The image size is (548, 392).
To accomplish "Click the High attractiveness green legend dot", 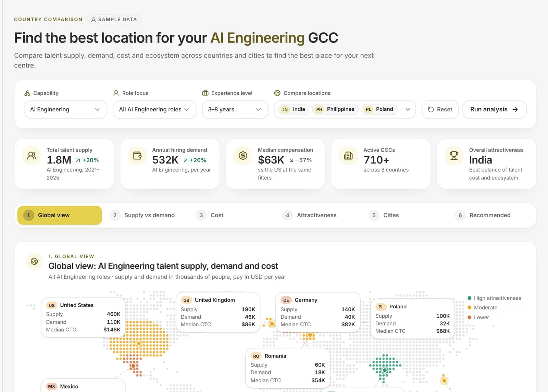I will (x=470, y=298).
